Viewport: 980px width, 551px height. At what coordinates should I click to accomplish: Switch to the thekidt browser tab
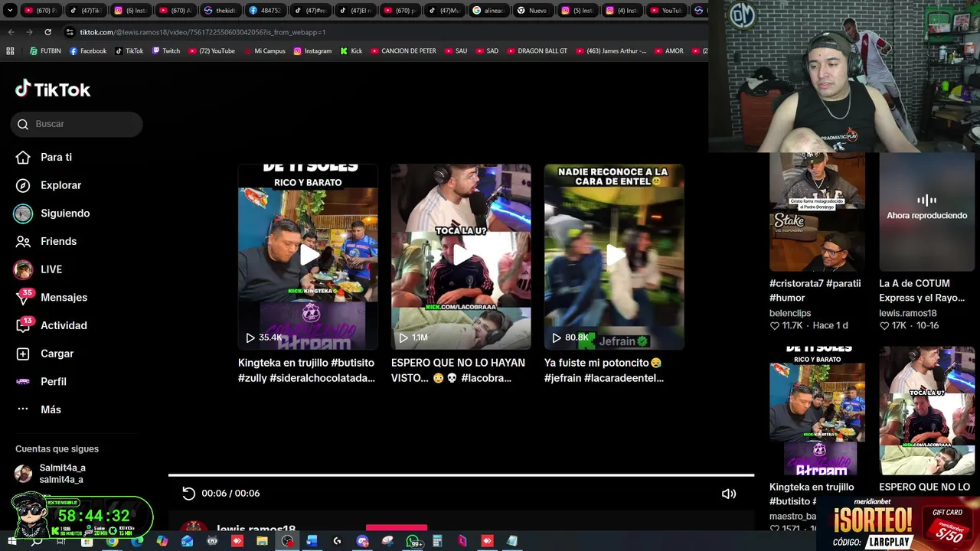point(220,11)
